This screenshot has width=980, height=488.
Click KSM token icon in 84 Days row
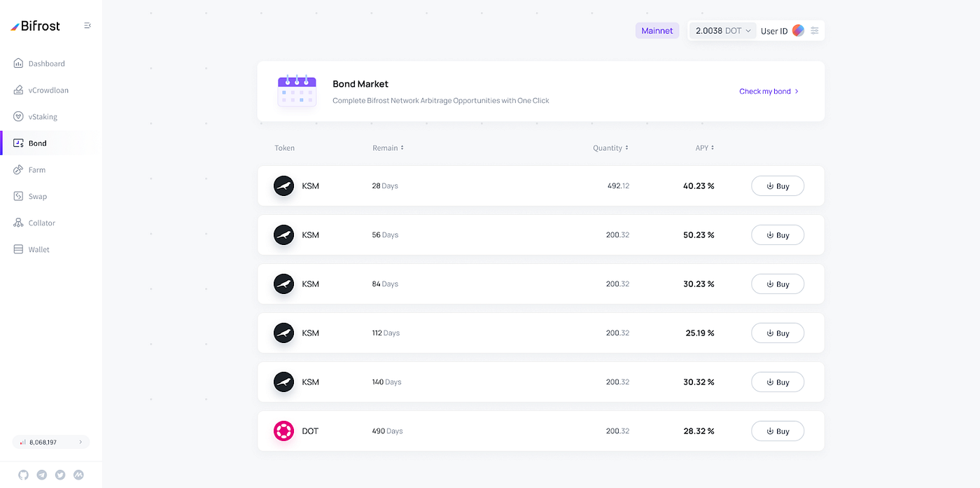point(283,284)
